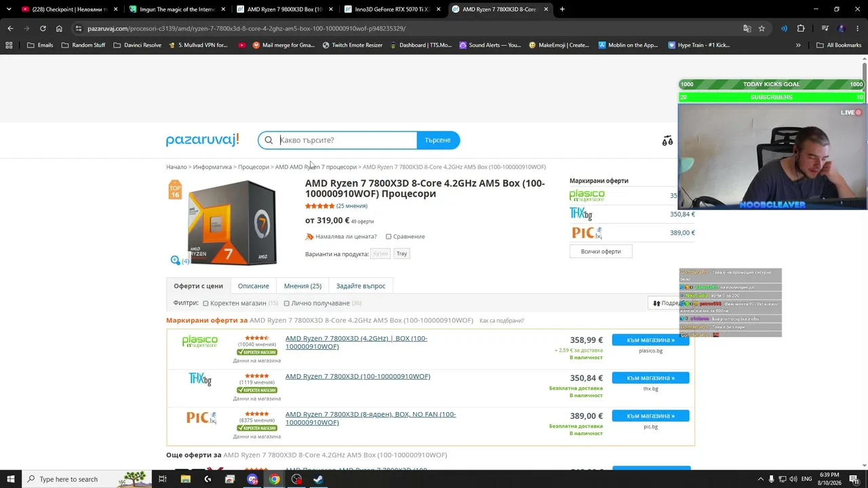Viewport: 868px width, 488px height.
Task: Click the pazaruvaj logo
Action: tap(203, 140)
